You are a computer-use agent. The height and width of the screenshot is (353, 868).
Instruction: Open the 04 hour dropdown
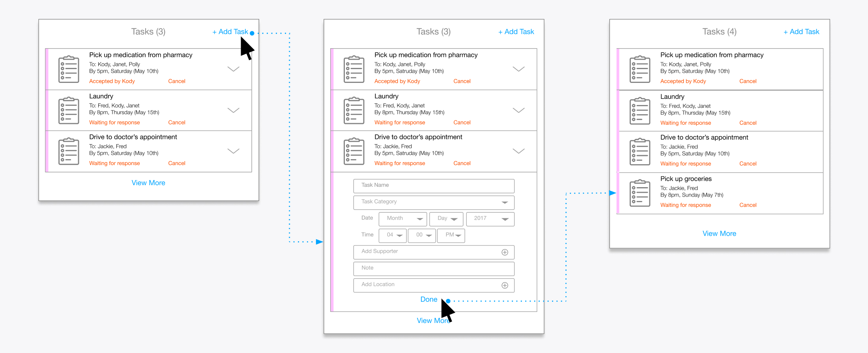[x=393, y=236]
